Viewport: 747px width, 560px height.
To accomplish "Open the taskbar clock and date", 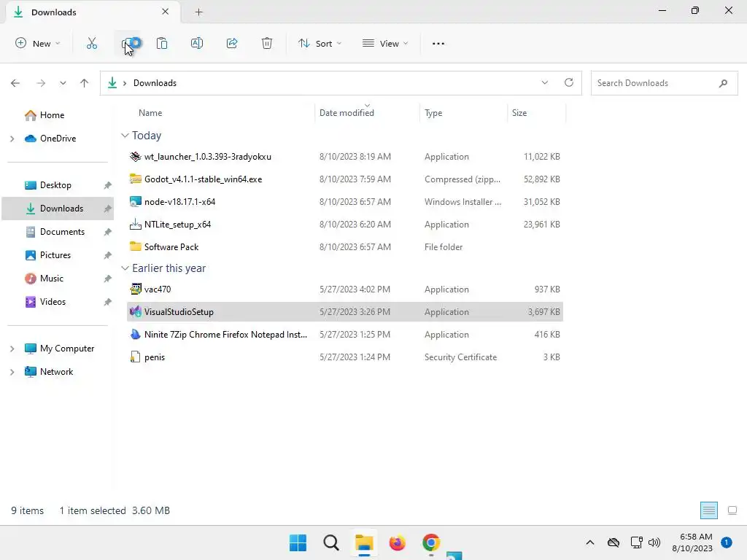I will [x=692, y=542].
